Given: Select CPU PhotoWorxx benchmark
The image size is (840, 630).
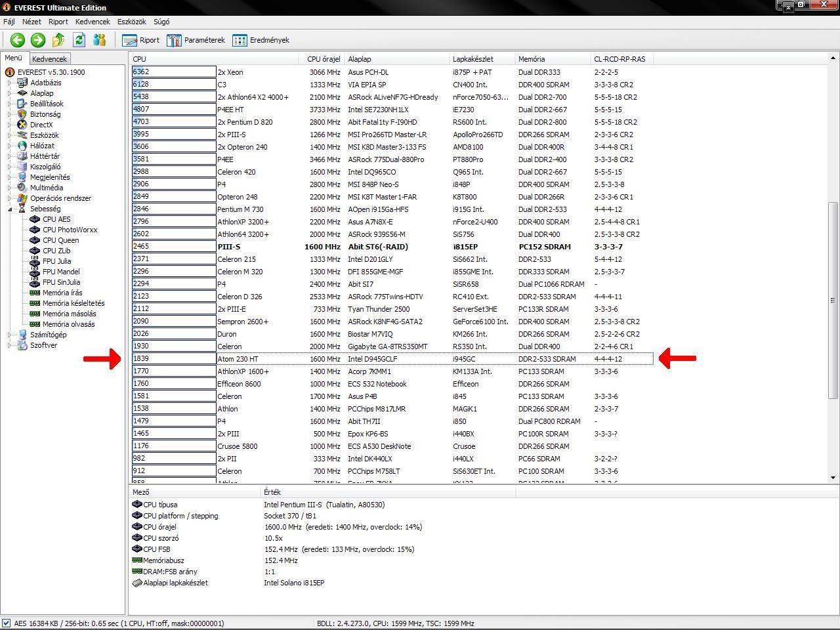Looking at the screenshot, I should [70, 230].
